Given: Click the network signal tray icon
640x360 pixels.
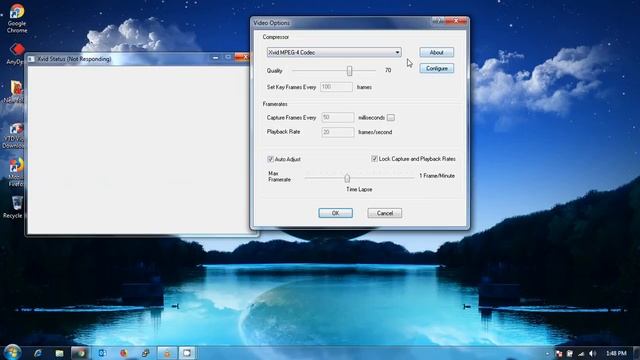Looking at the screenshot, I should coord(581,353).
